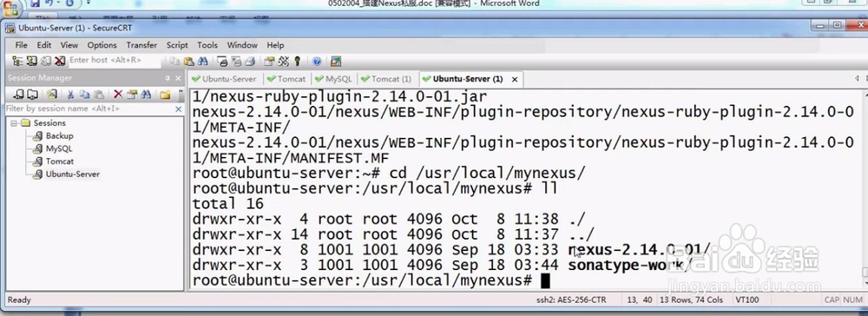This screenshot has height=316, width=868.
Task: Switch to the first Ubuntu-Server tab
Action: [x=225, y=79]
